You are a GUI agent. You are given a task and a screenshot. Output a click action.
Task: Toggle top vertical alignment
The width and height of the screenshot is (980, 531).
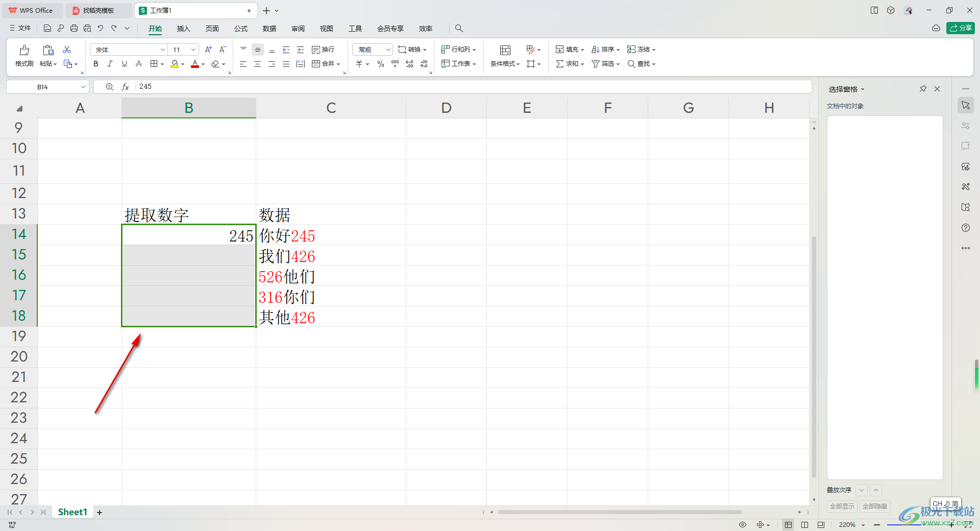coord(243,50)
